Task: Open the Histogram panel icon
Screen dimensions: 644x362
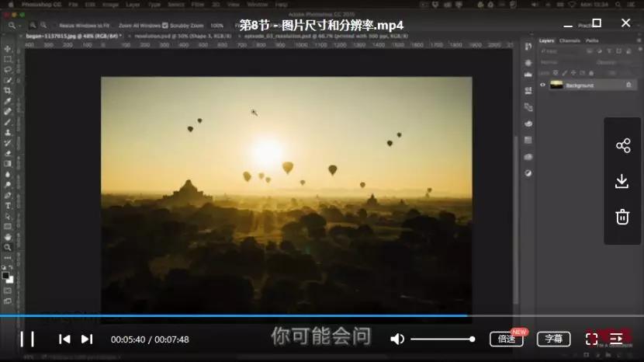Action: pyautogui.click(x=528, y=75)
